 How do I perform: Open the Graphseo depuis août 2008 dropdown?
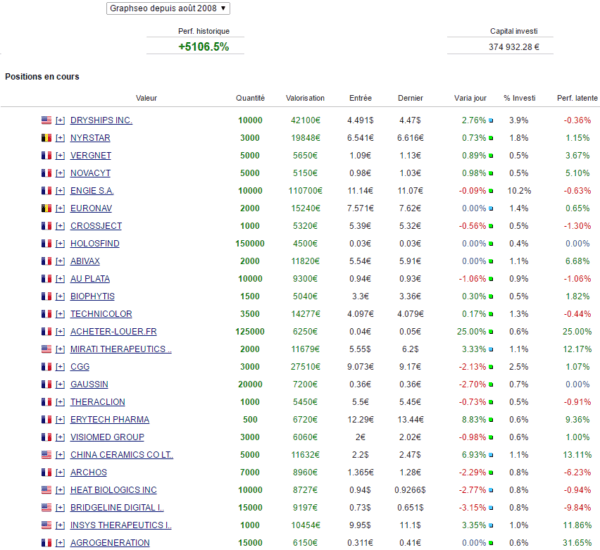[168, 8]
